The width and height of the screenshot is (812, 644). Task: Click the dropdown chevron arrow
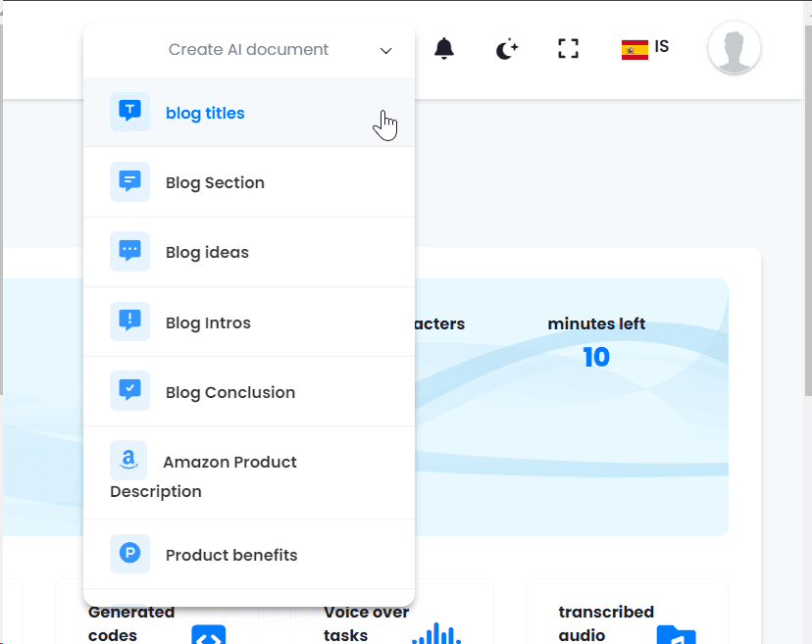tap(386, 51)
